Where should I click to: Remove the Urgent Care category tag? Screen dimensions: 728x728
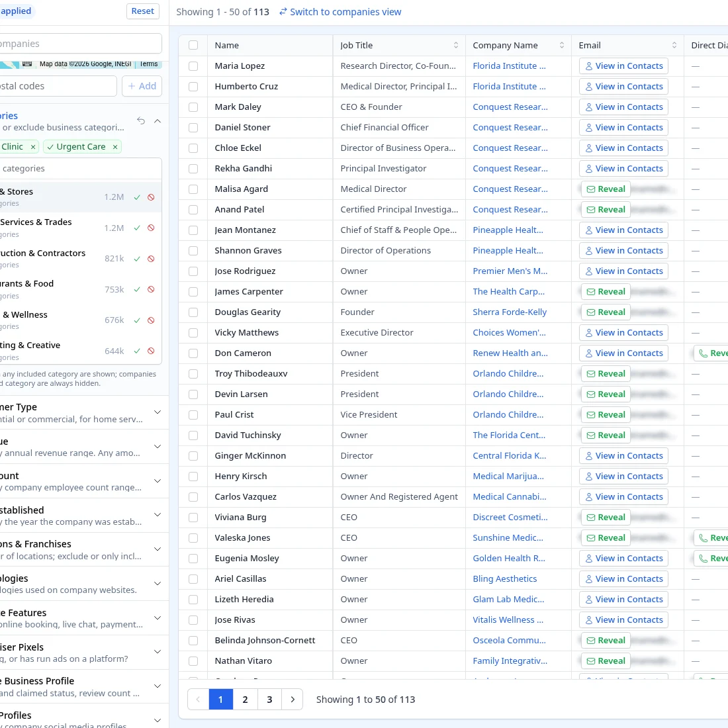coord(115,147)
